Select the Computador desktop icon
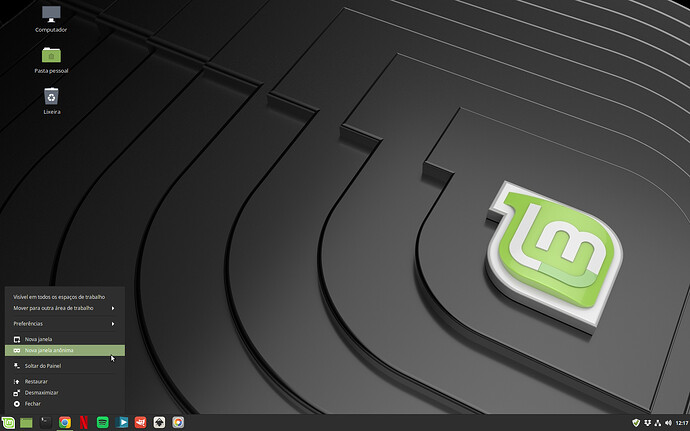This screenshot has height=431, width=690. click(x=51, y=19)
